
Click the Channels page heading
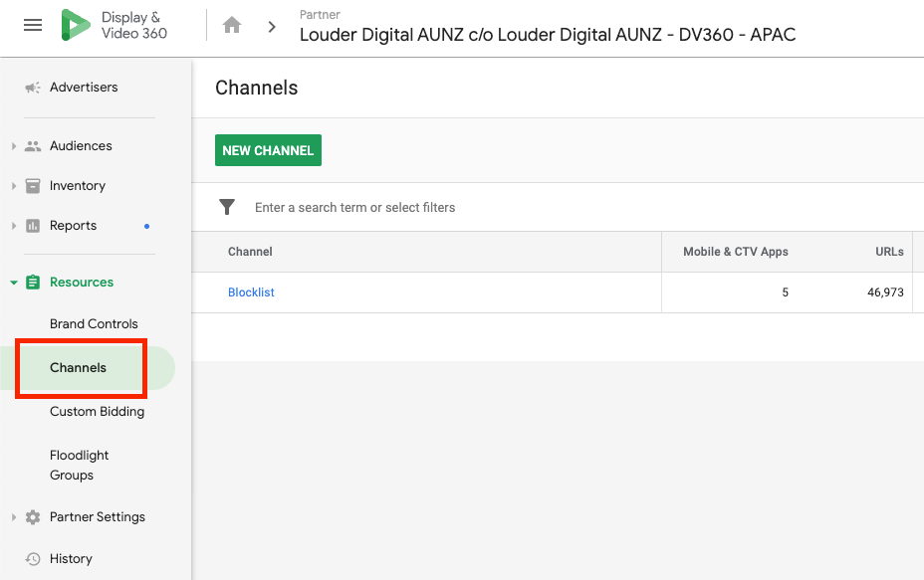[x=256, y=88]
